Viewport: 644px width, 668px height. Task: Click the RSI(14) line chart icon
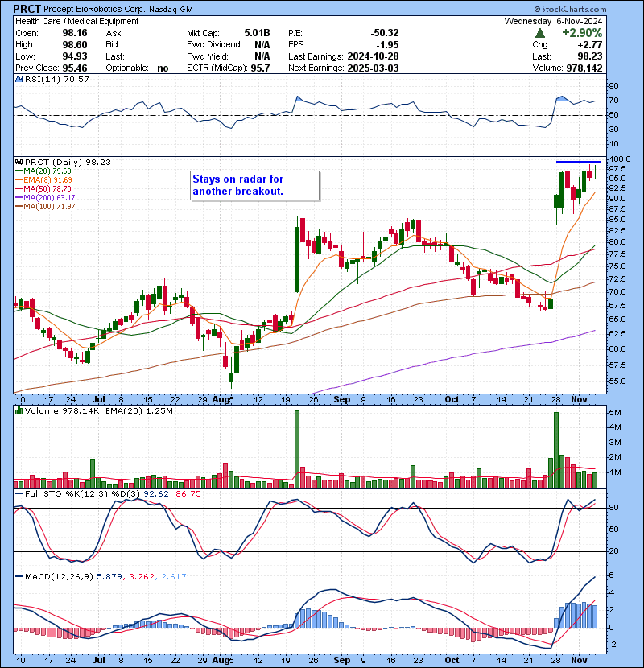[x=19, y=79]
